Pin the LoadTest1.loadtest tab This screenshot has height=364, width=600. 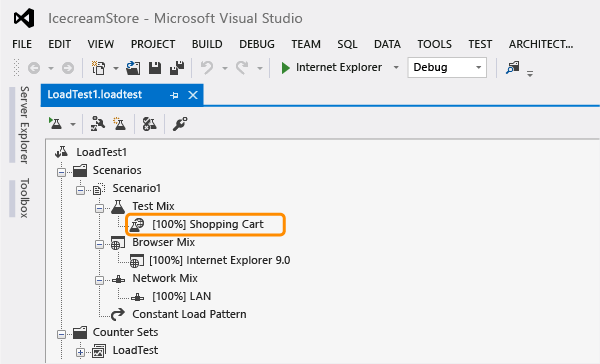[x=174, y=95]
